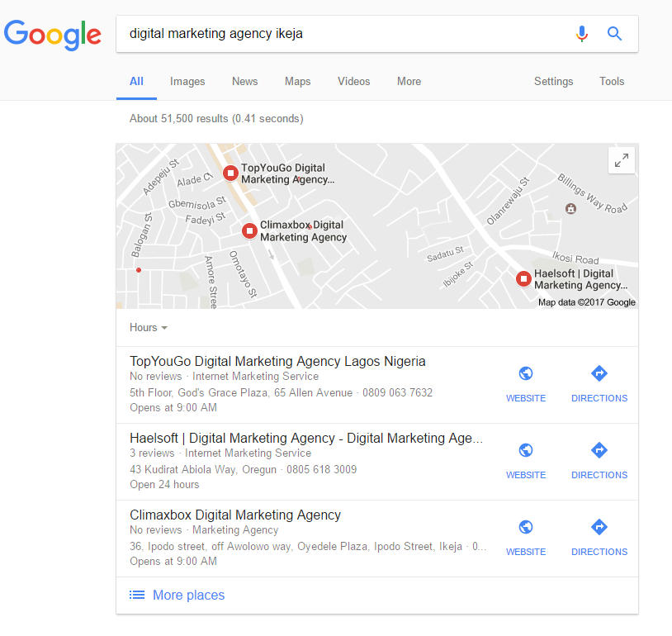
Task: Click the voice search microphone icon
Action: 581,33
